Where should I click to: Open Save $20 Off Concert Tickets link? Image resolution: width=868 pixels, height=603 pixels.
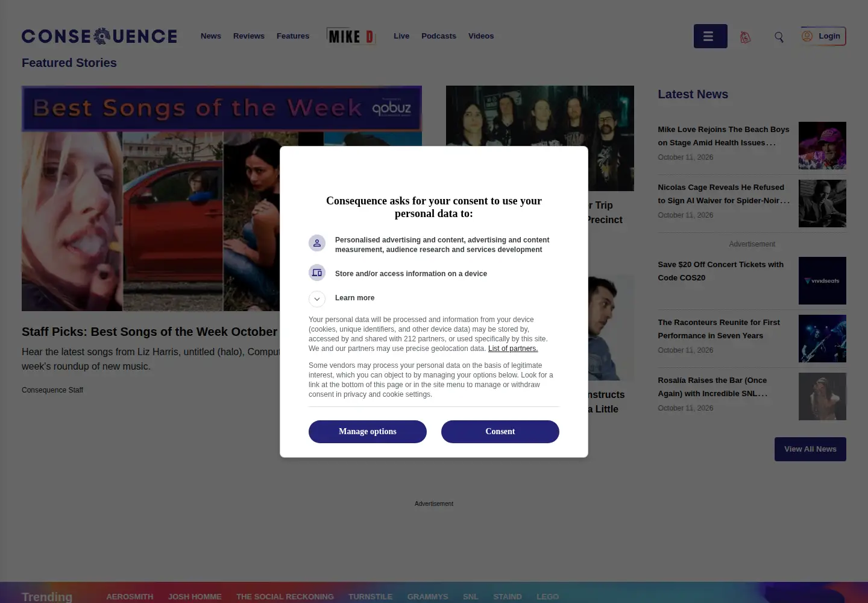[721, 271]
